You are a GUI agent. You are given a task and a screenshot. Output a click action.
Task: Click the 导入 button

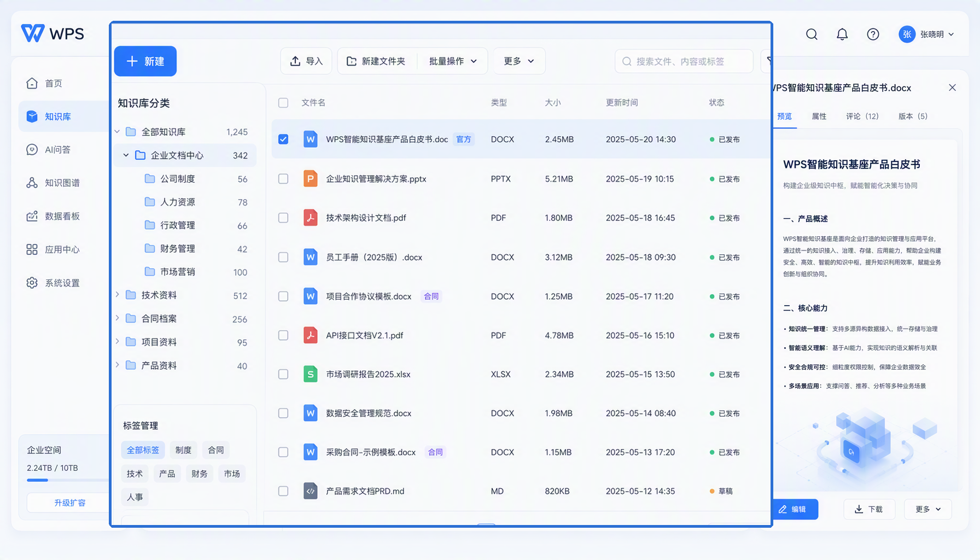306,61
